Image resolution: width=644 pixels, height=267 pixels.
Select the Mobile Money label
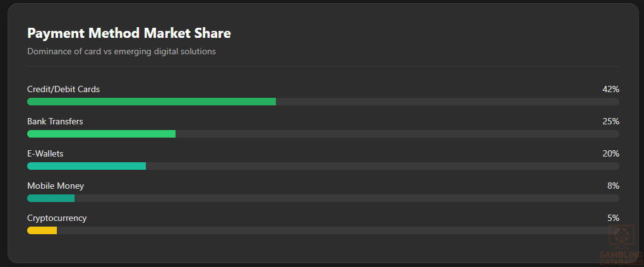coord(56,186)
